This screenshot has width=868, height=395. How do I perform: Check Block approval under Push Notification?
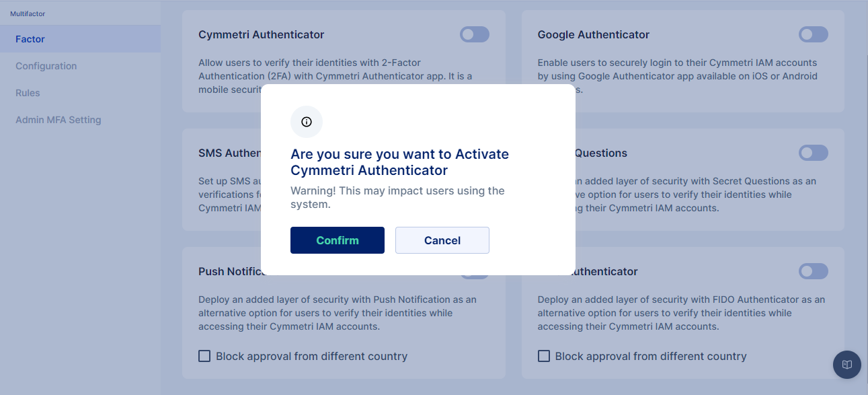point(204,356)
